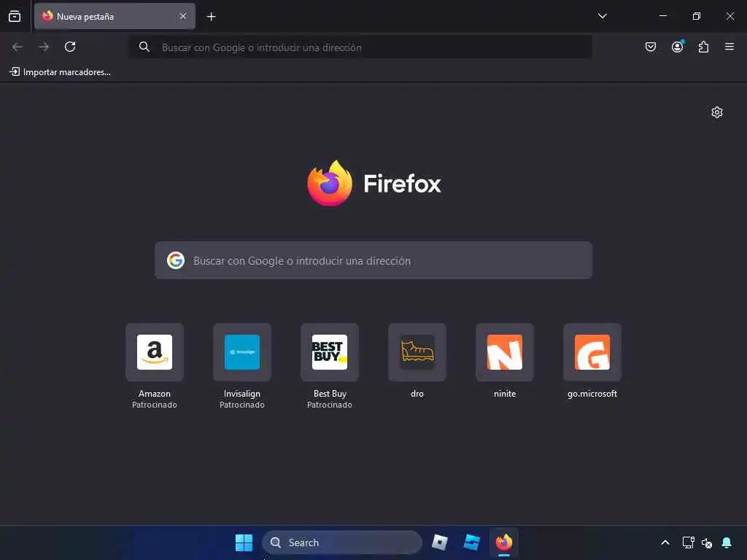This screenshot has height=560, width=747.
Task: Close the Nueva pestaña tab
Action: tap(183, 16)
